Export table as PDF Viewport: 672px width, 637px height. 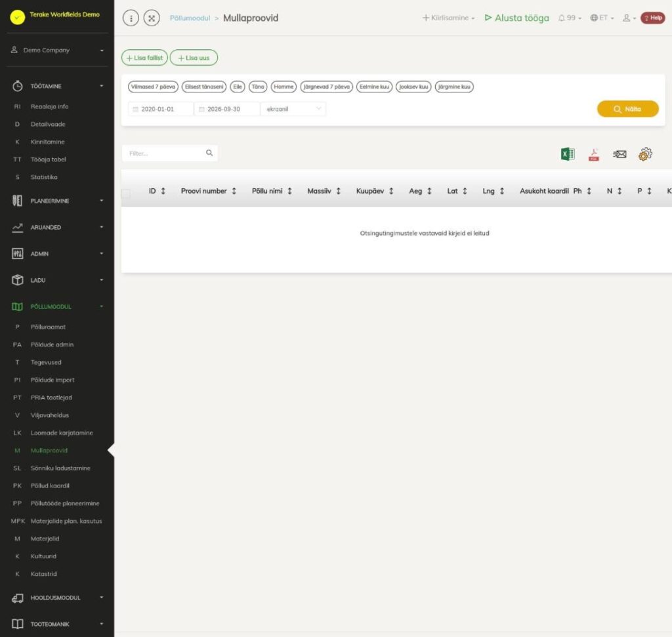click(593, 154)
